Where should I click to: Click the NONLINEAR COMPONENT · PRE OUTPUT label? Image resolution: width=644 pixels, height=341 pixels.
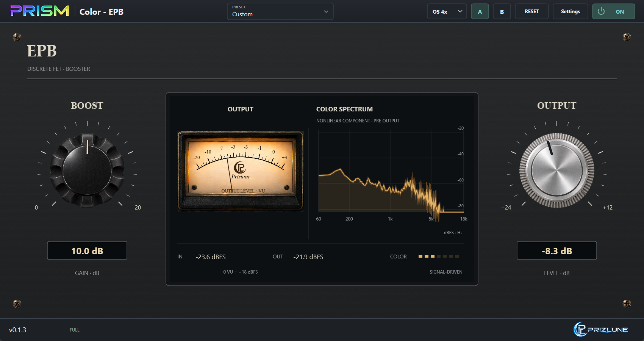tap(358, 121)
